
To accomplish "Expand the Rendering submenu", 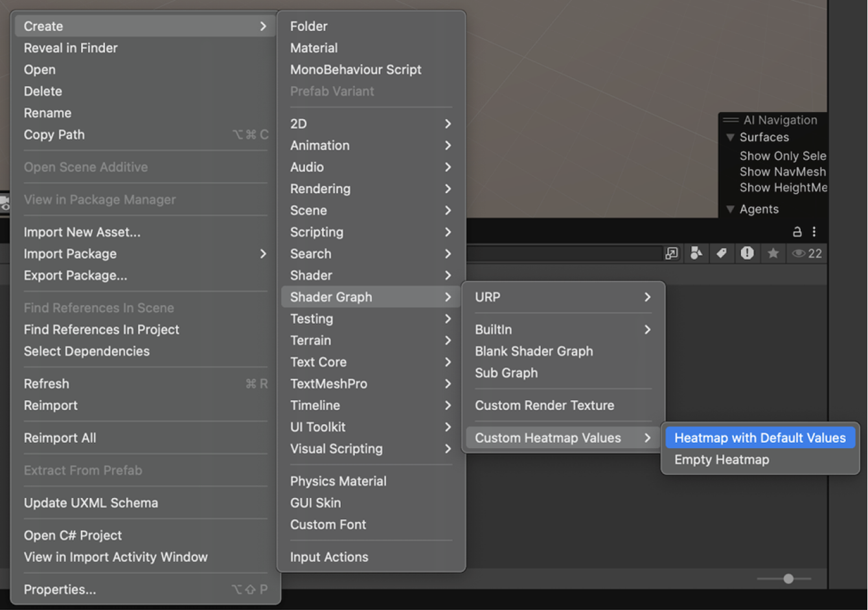I will coord(371,188).
